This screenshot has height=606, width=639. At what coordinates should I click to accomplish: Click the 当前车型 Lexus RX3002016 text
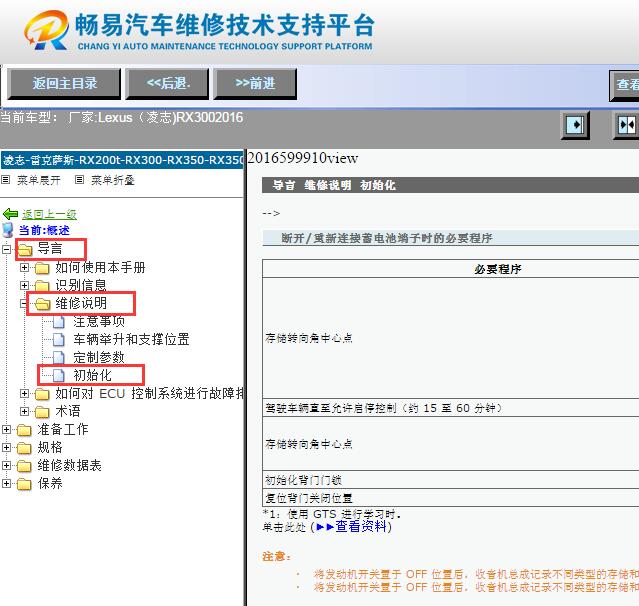click(x=121, y=117)
